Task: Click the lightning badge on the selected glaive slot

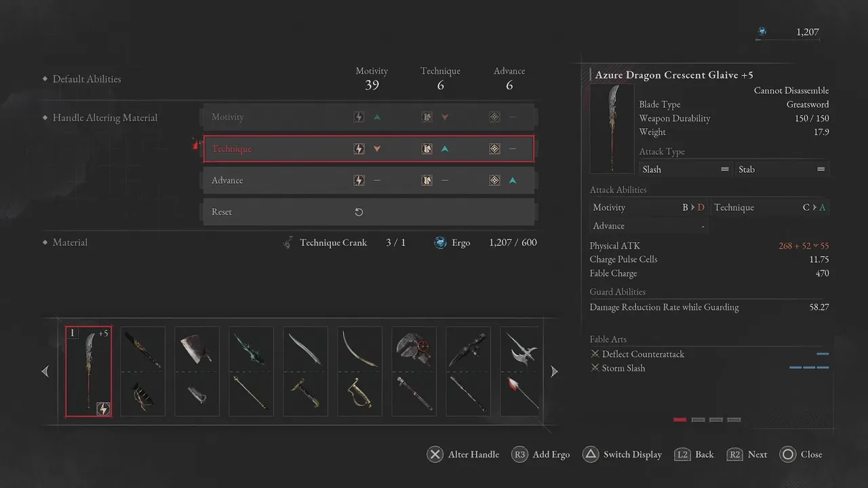Action: (103, 409)
